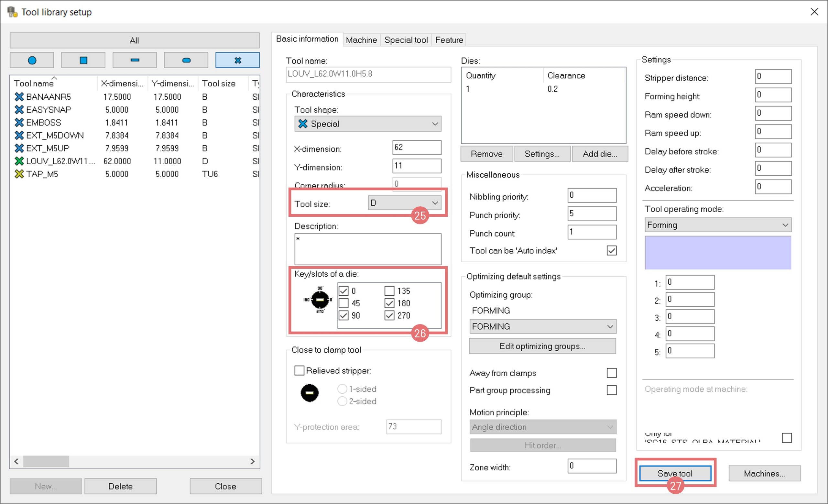Expand the Tool operating mode dropdown
The image size is (828, 504).
coord(717,225)
